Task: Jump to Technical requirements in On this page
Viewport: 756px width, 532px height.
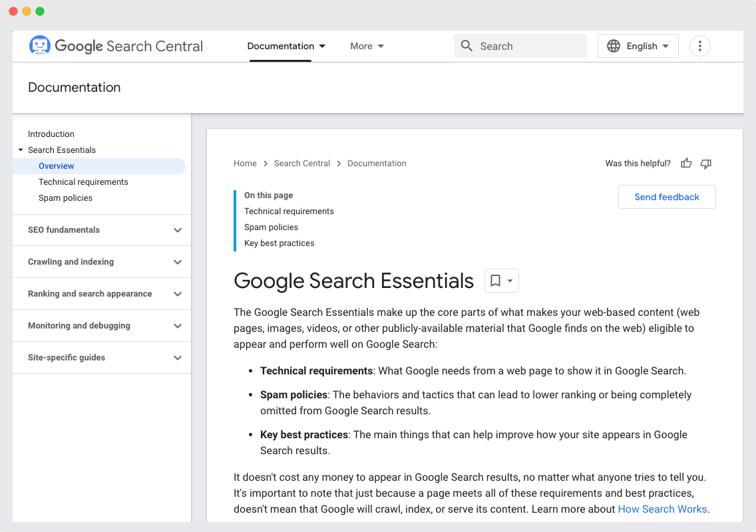Action: 289,211
